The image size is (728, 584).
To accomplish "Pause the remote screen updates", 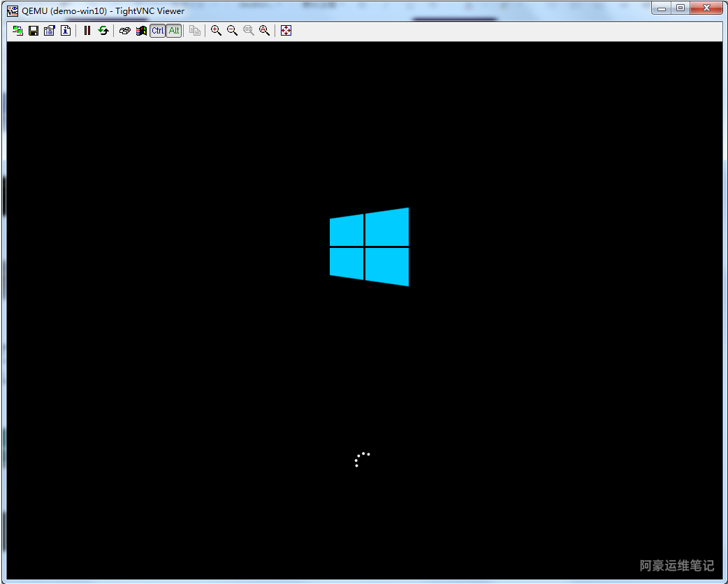I will tap(87, 31).
